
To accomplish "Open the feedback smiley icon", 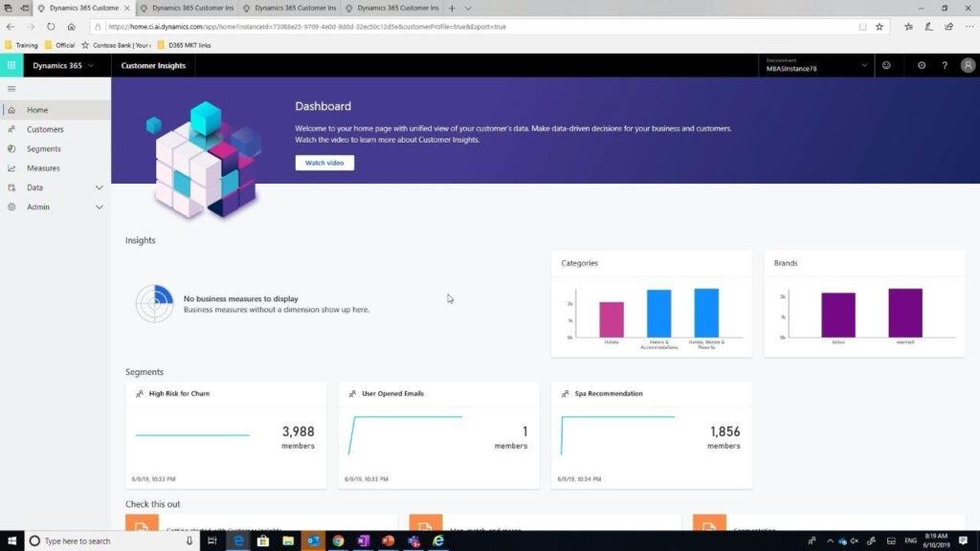I will [886, 65].
